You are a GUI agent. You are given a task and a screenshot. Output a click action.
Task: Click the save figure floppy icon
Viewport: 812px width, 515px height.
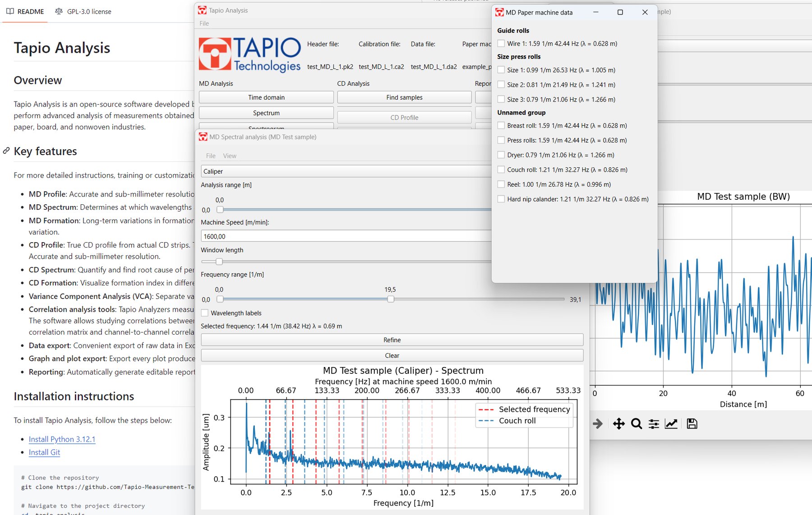pos(692,423)
